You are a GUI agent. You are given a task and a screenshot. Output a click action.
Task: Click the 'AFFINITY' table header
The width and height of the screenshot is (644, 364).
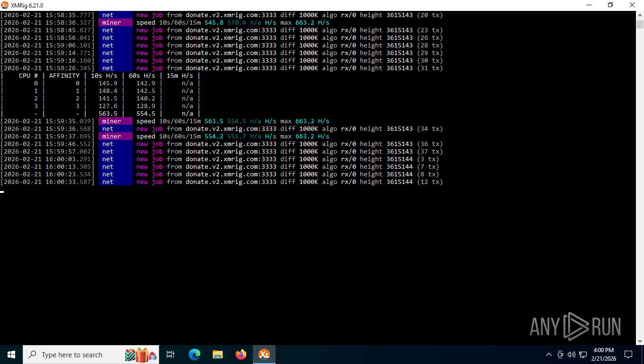[x=64, y=76]
